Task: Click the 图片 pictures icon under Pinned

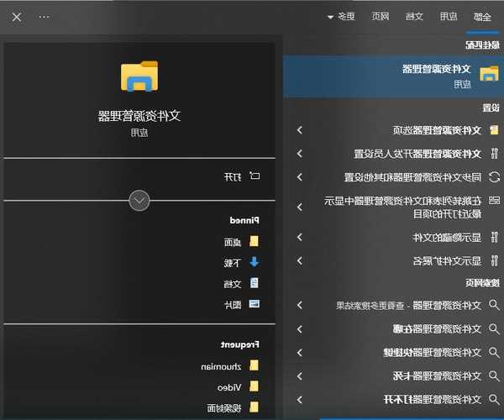Action: click(x=255, y=304)
